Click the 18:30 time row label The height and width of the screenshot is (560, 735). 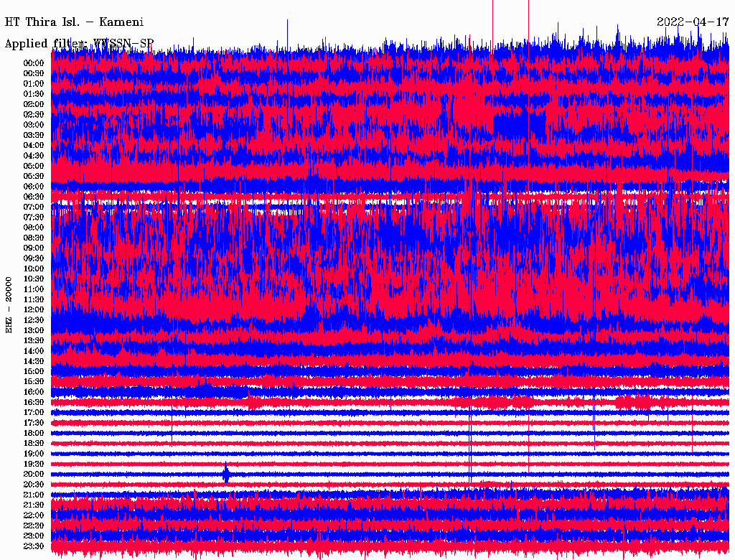(x=34, y=444)
